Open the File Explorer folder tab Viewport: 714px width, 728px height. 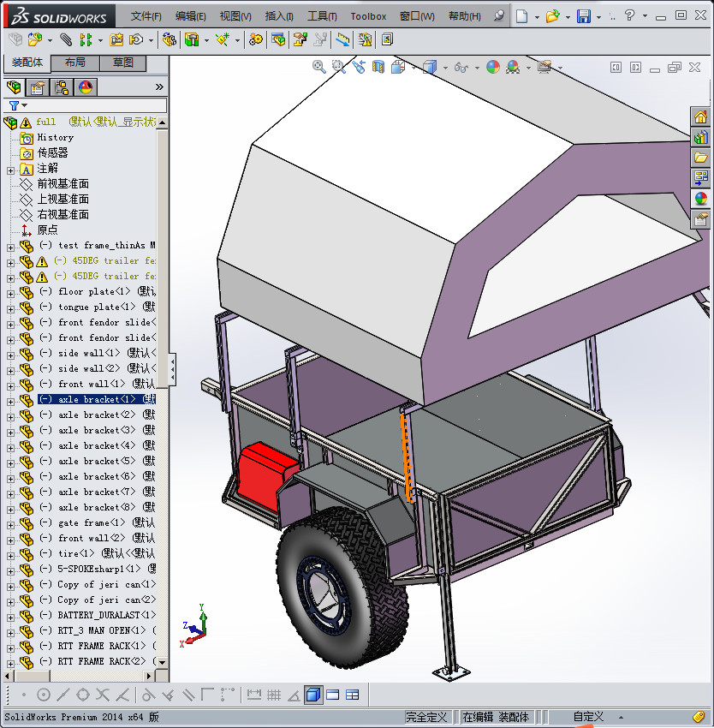[700, 158]
